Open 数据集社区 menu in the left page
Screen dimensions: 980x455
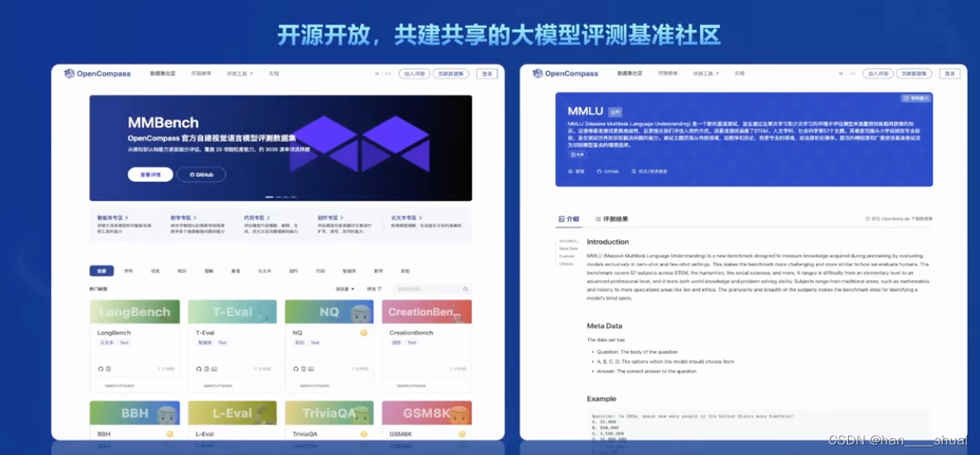pyautogui.click(x=163, y=74)
